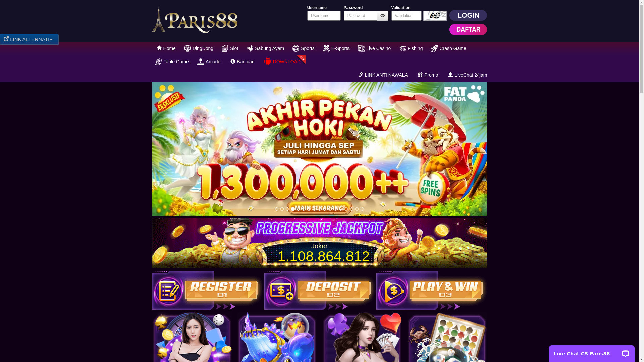This screenshot has height=362, width=644.
Task: Open the Live Casino section
Action: 374,48
